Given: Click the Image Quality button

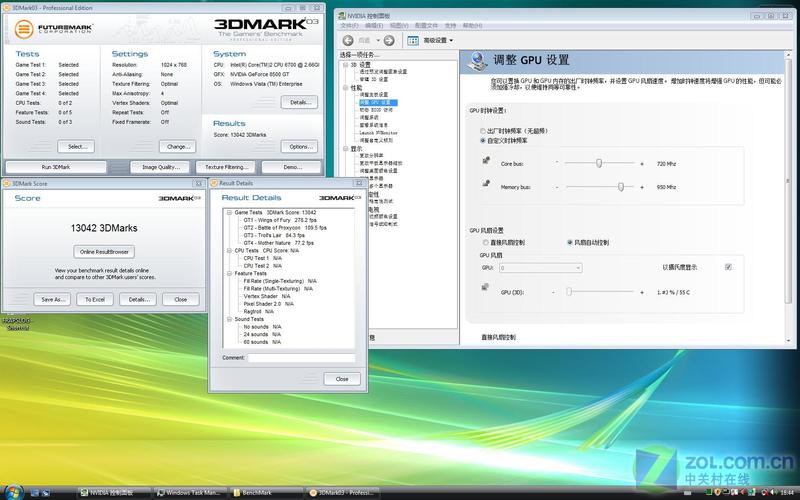Looking at the screenshot, I should point(160,167).
